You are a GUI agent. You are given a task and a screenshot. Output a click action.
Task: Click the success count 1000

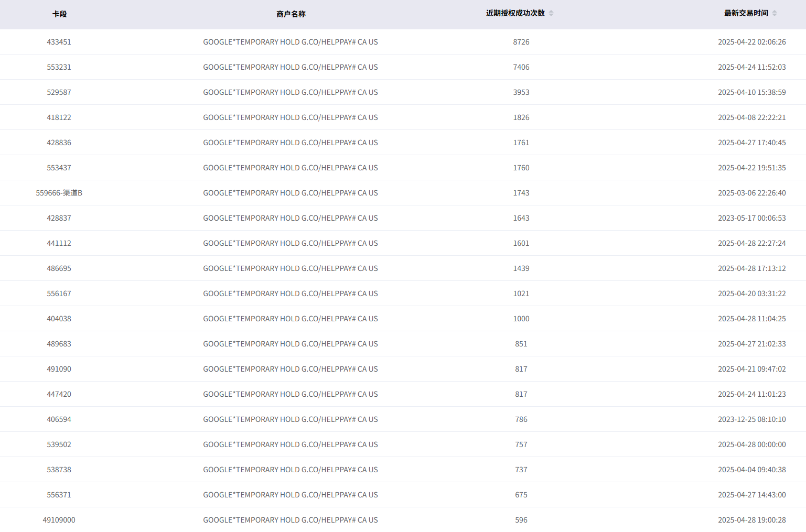pyautogui.click(x=521, y=319)
